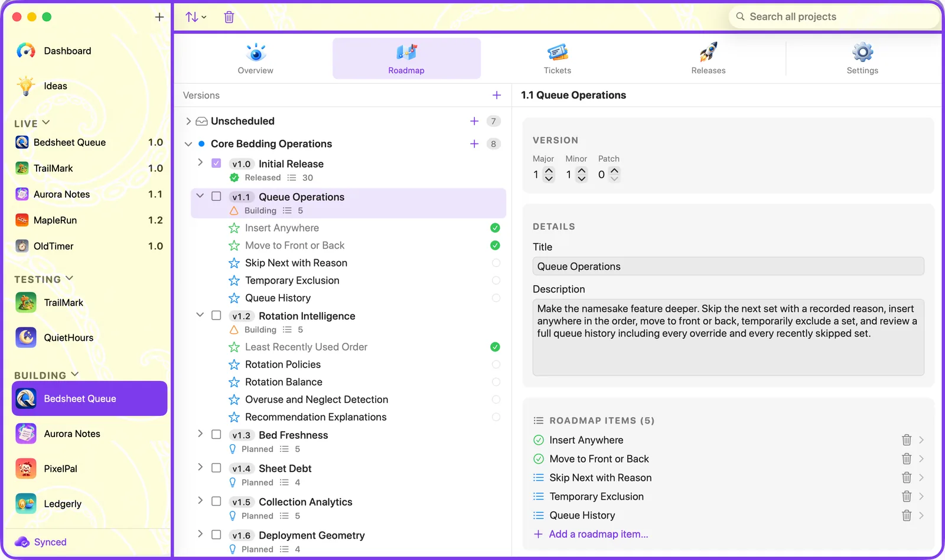Screen dimensions: 945x560
Task: Mark Skip Next with Reason complete
Action: [x=496, y=263]
